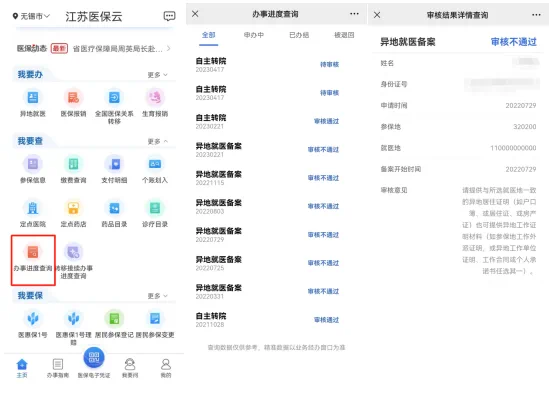Tap the 医保电子凭证 QR code button

(93, 357)
